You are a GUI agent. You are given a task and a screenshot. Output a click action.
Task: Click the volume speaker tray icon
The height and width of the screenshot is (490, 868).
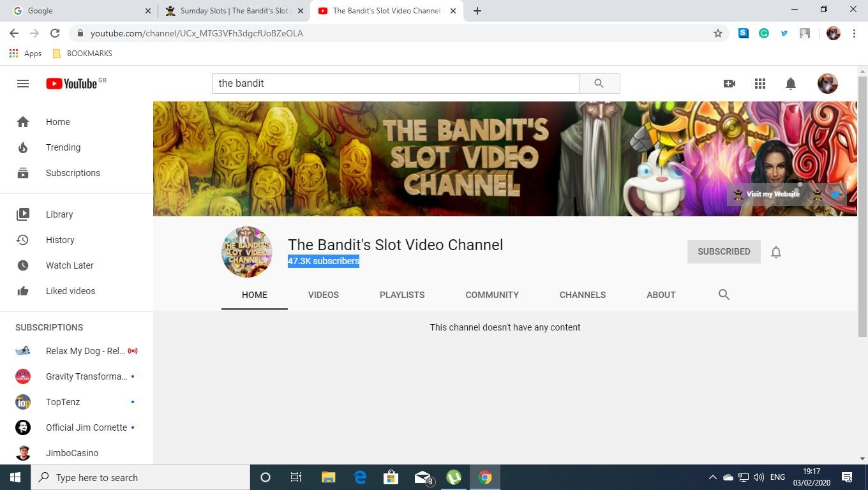pos(759,477)
